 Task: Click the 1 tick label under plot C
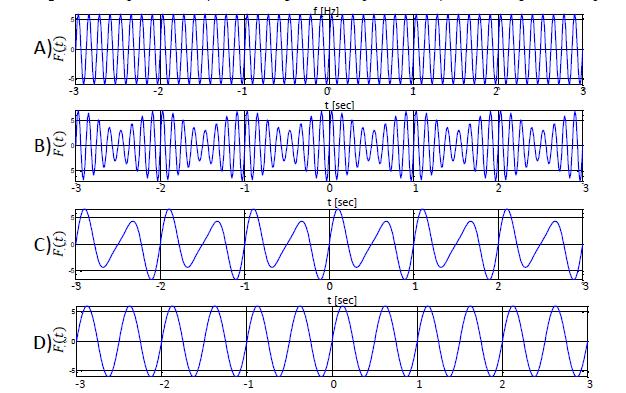[415, 286]
